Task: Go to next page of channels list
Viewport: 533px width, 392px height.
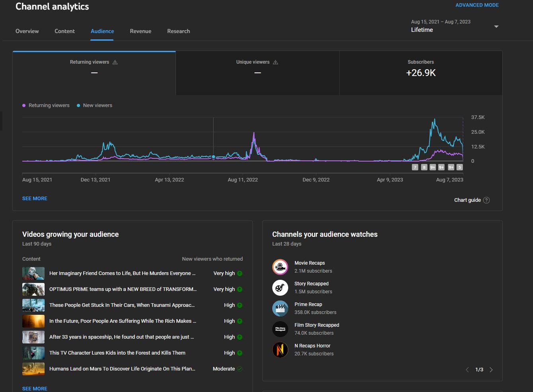Action: coord(491,370)
